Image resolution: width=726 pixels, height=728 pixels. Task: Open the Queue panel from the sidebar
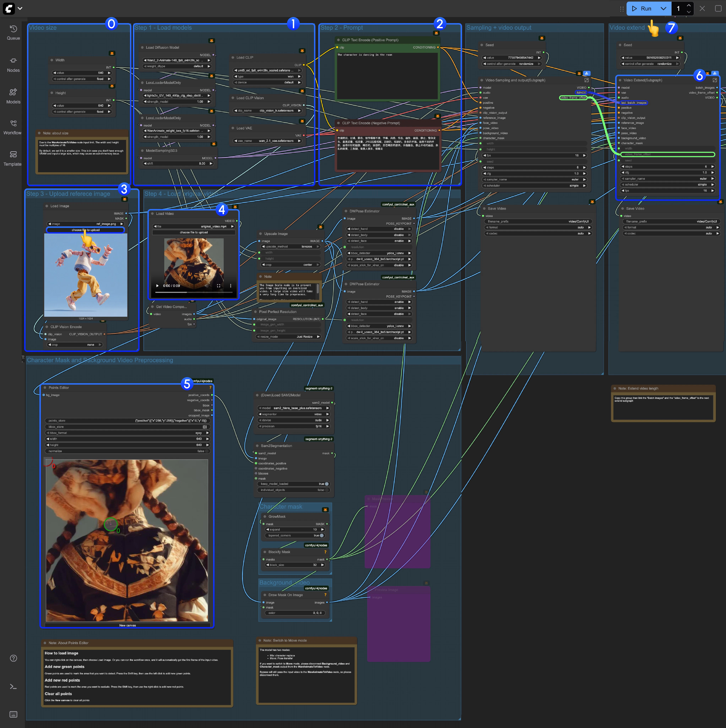pos(13,32)
